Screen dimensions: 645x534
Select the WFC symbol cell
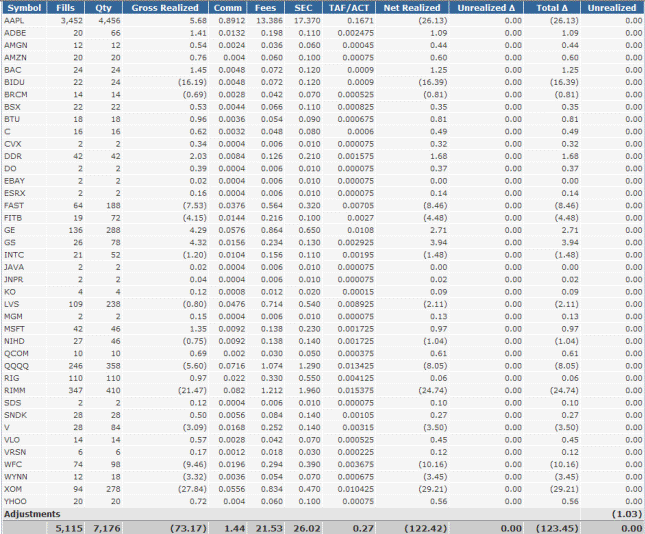coord(13,464)
